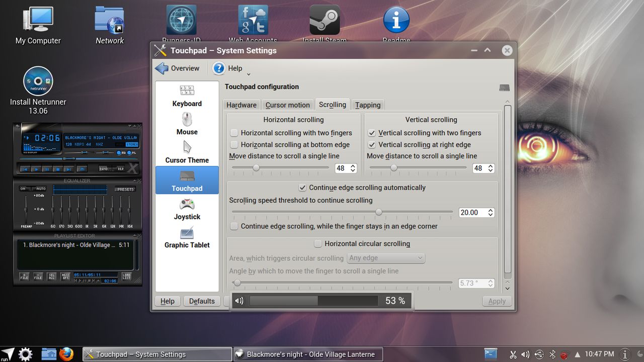Open the Runners-ID desktop icon
644x362 pixels.
(x=181, y=24)
